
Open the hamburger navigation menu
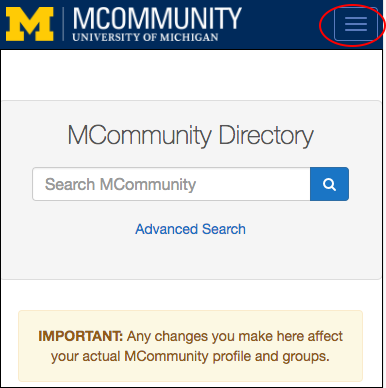[x=356, y=24]
